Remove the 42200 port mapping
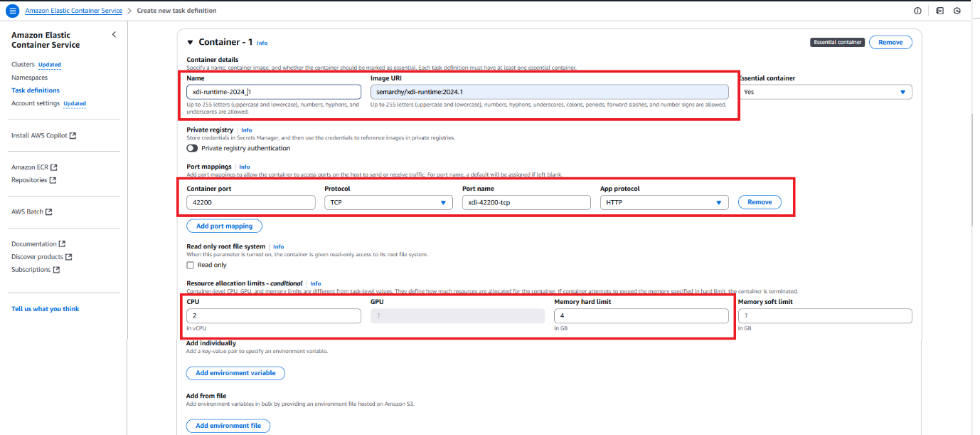 tap(760, 202)
